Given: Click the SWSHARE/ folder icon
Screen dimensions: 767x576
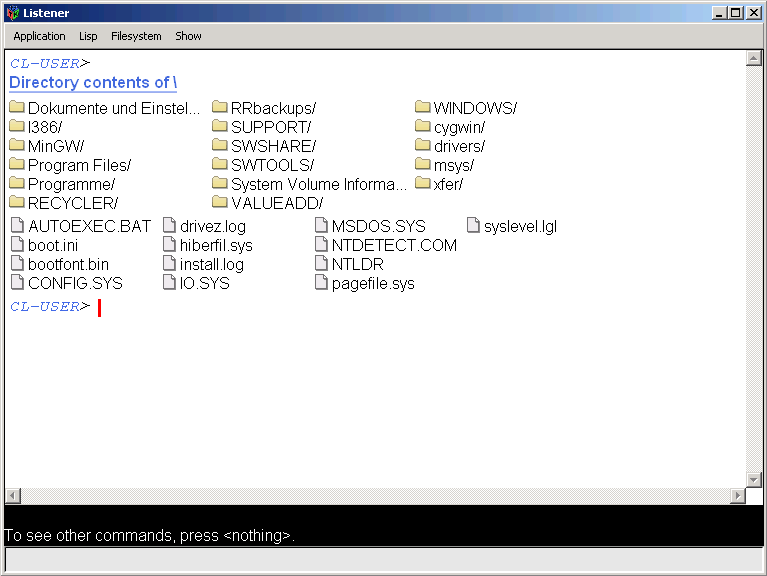Looking at the screenshot, I should tap(220, 145).
